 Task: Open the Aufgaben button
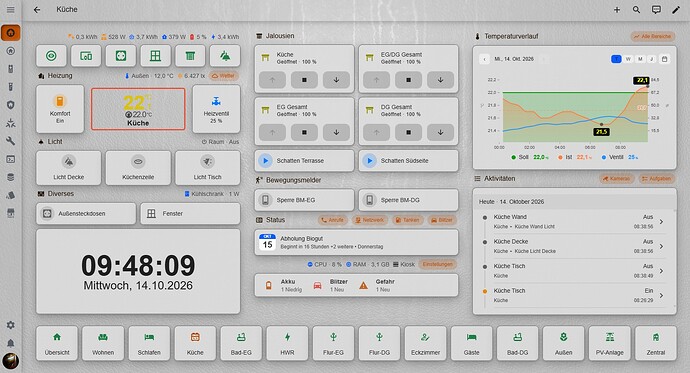click(x=657, y=179)
